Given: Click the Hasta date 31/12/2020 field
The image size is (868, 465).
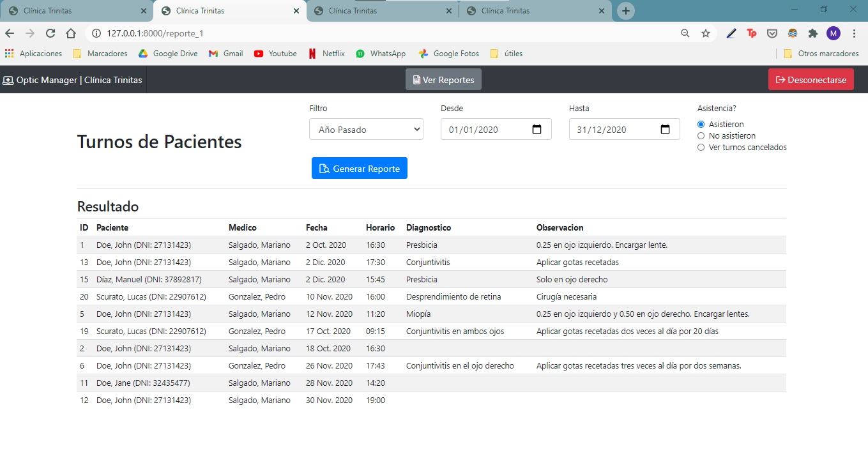Looking at the screenshot, I should [x=625, y=129].
